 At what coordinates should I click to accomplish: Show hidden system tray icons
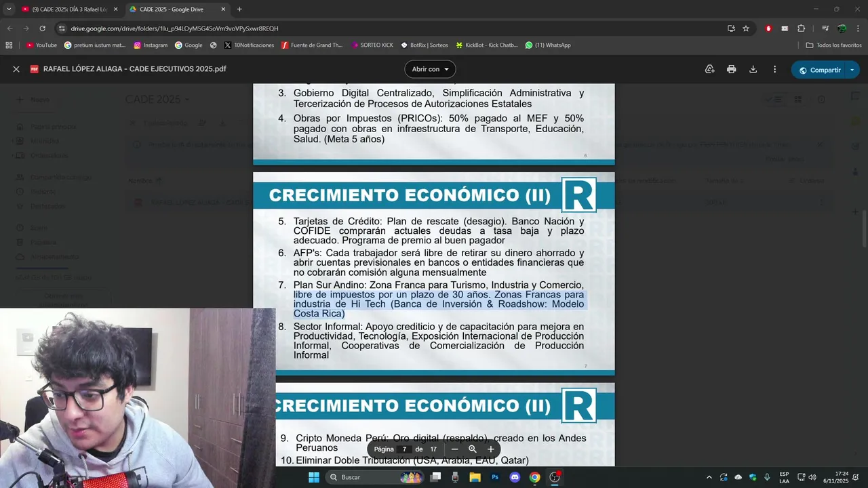tap(709, 477)
